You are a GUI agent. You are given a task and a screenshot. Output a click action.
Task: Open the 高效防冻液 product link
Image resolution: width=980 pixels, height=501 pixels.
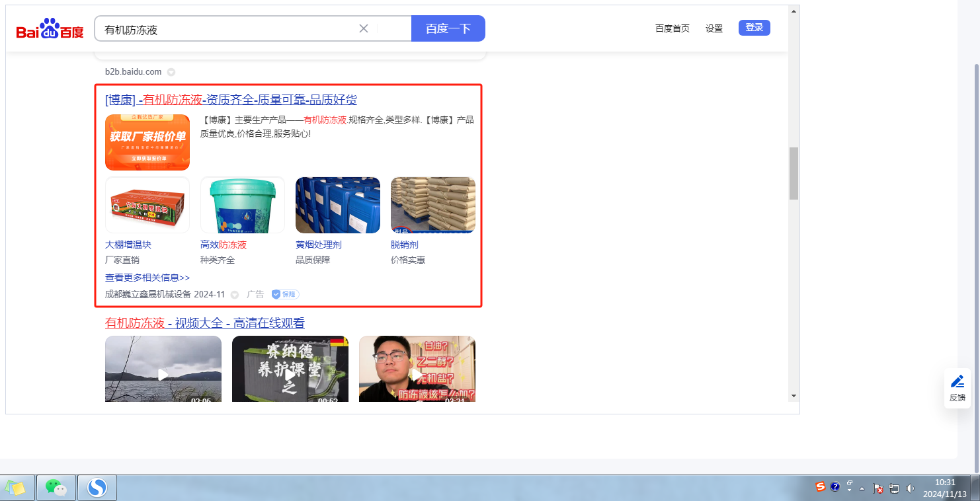(224, 245)
